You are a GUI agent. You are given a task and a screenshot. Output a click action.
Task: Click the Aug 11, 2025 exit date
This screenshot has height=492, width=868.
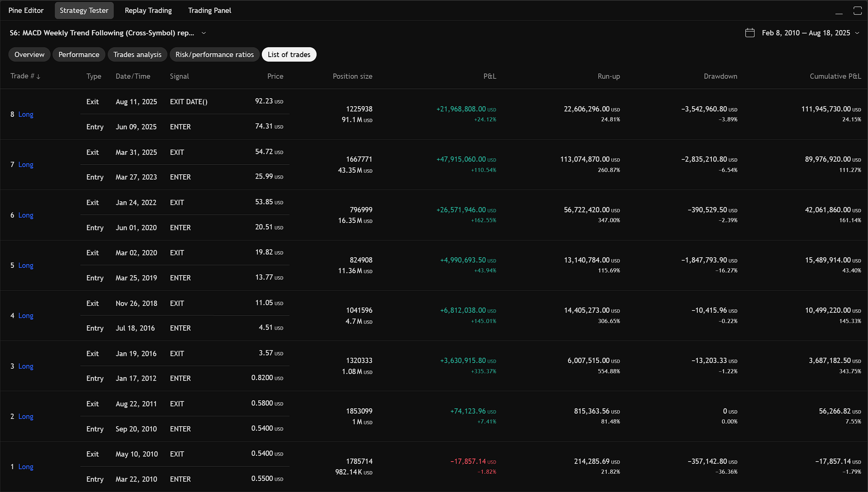pyautogui.click(x=136, y=102)
